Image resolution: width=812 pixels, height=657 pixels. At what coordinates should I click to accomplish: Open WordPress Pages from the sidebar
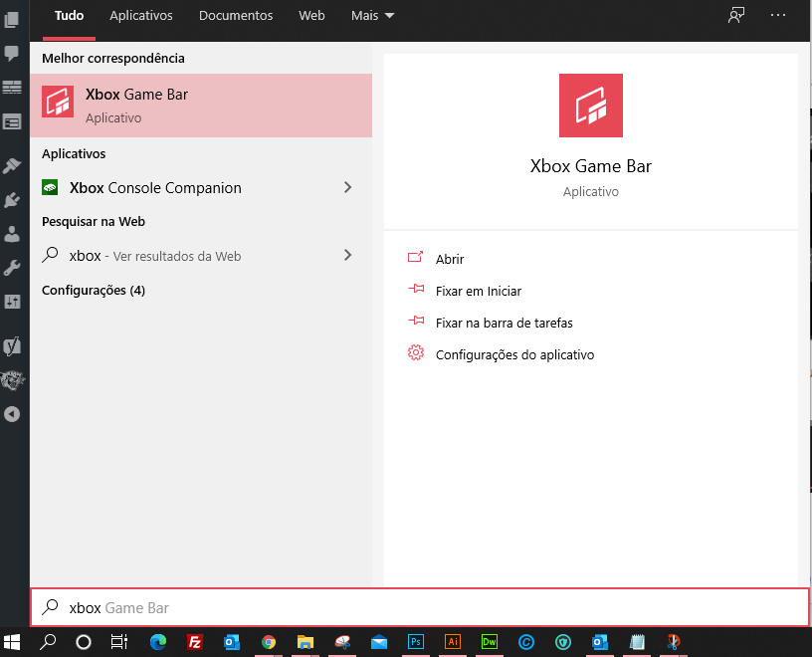click(11, 20)
